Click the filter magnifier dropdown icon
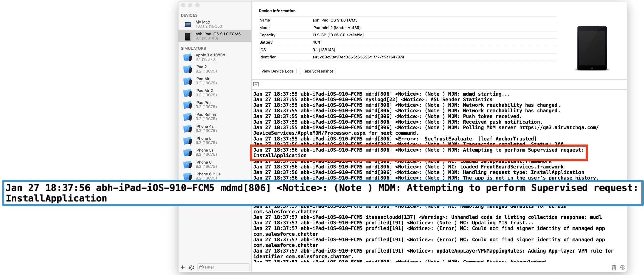Image resolution: width=644 pixels, height=275 pixels. [x=201, y=267]
